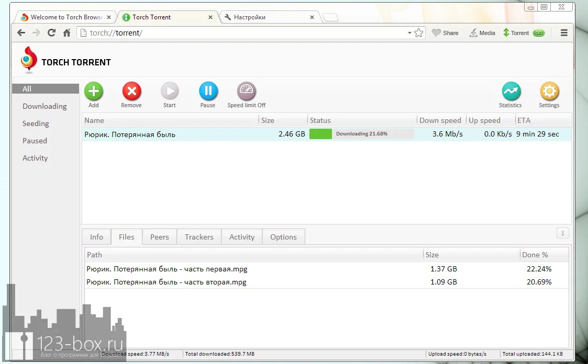This screenshot has width=588, height=364.
Task: Select torrent row Рюрик. Потерянная быль
Action: pos(327,134)
